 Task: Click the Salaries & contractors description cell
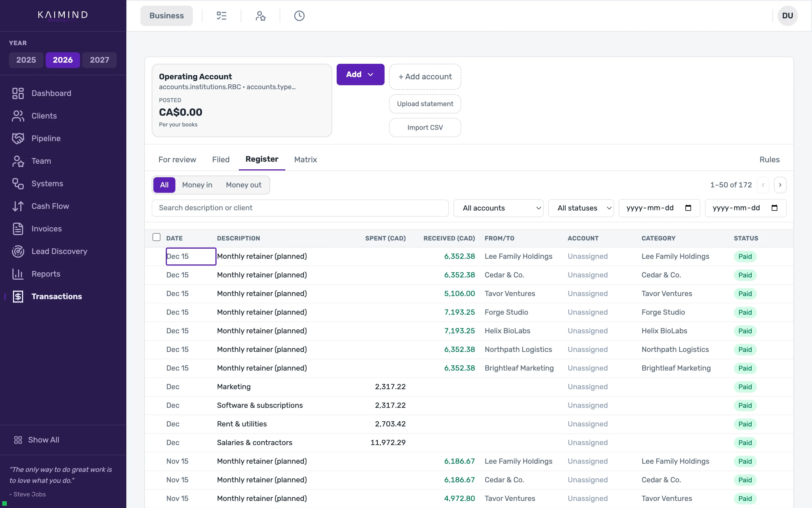254,443
